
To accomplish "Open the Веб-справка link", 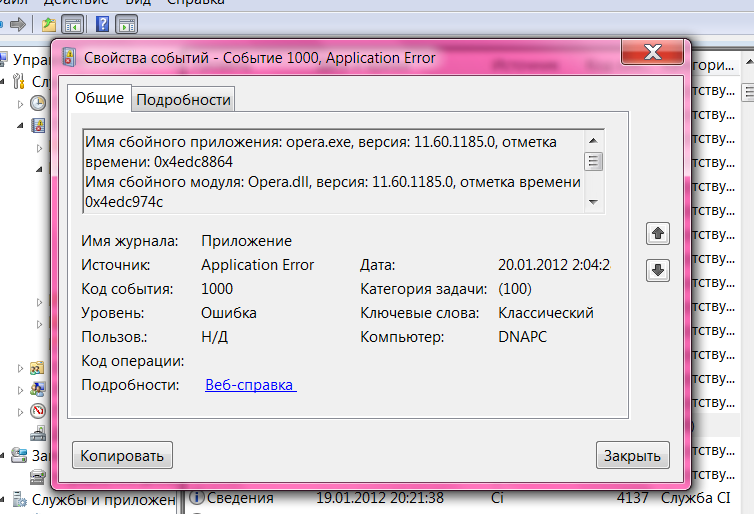I will (251, 385).
